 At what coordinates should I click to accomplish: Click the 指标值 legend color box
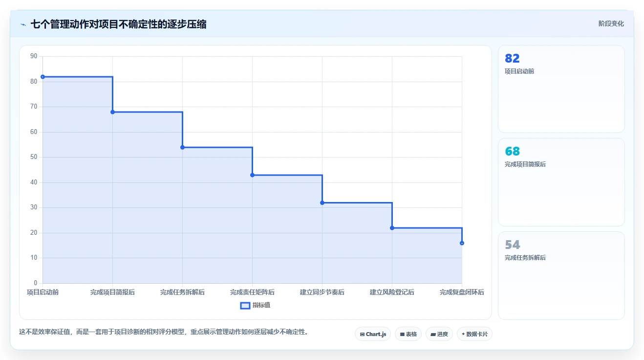[245, 306]
